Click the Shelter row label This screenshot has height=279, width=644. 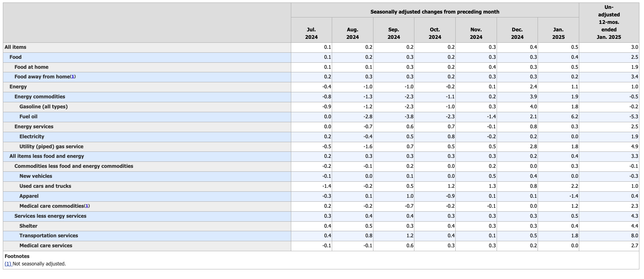(28, 226)
